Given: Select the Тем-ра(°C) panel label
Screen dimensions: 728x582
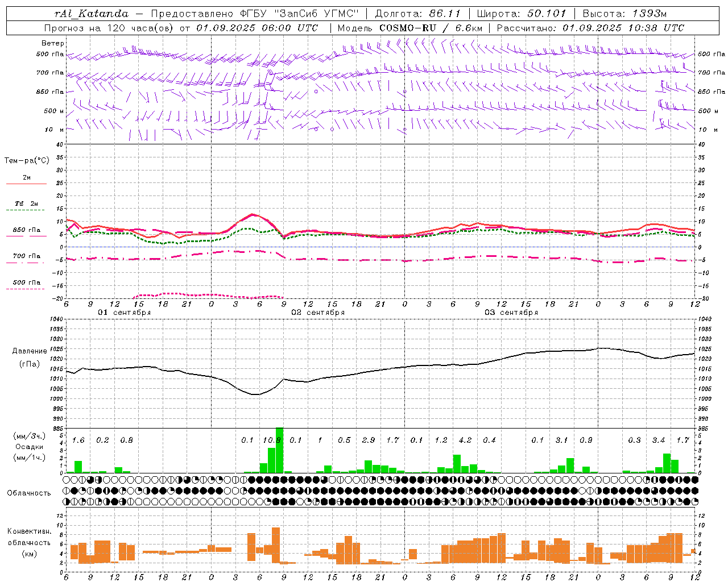Looking at the screenshot, I should coord(27,161).
